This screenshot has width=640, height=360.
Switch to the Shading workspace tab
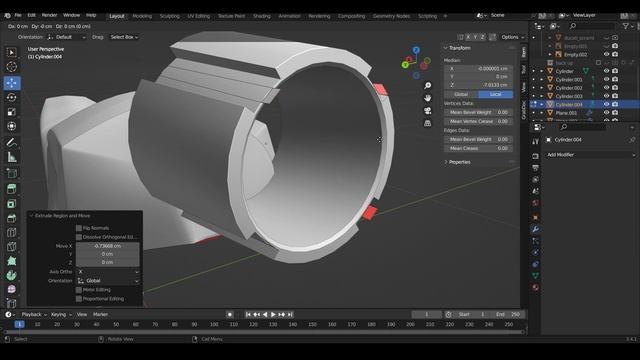coord(262,16)
